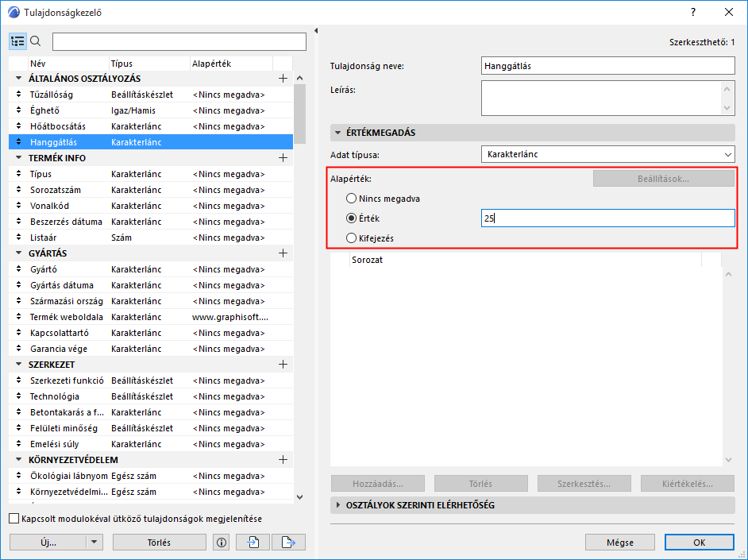Add property to ÁLTALÁNOS OSZTÁLYOZÁS group
The image size is (748, 560).
[x=283, y=78]
